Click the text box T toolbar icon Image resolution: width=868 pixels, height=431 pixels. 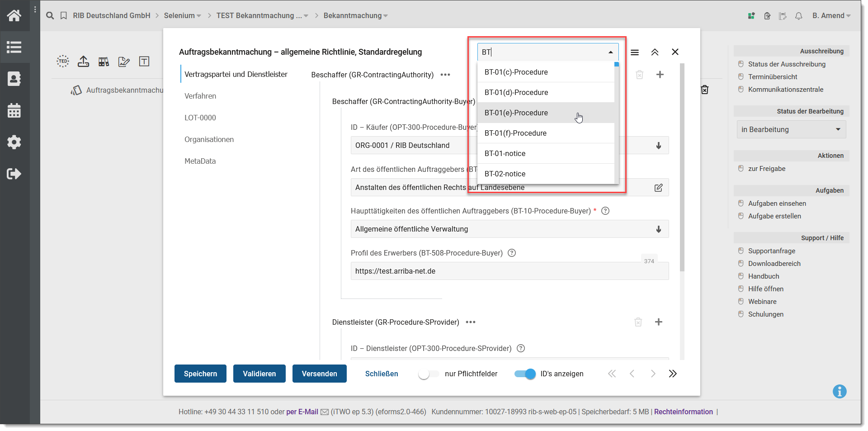point(144,62)
